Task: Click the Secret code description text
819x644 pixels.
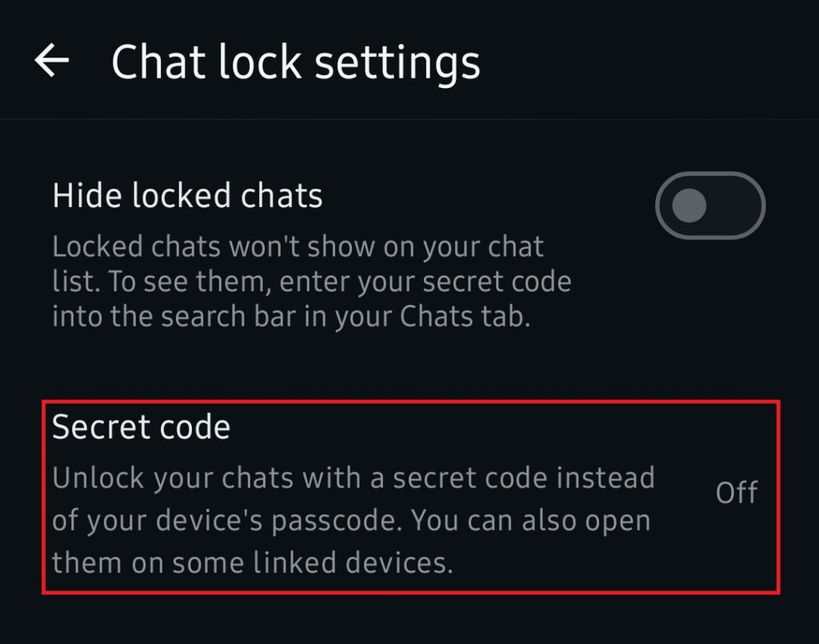Action: tap(352, 520)
